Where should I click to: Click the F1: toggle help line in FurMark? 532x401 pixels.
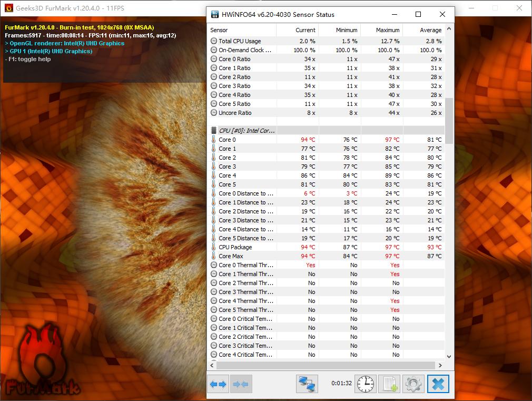pos(28,59)
